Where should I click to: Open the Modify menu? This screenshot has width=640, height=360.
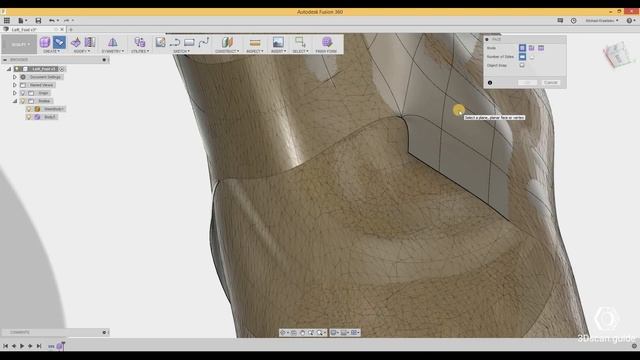click(81, 51)
